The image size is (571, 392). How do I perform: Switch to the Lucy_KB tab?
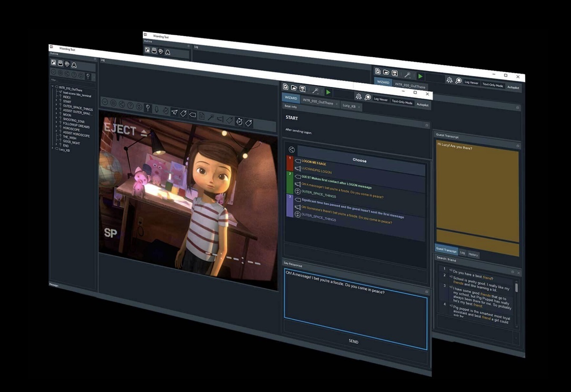pyautogui.click(x=349, y=106)
